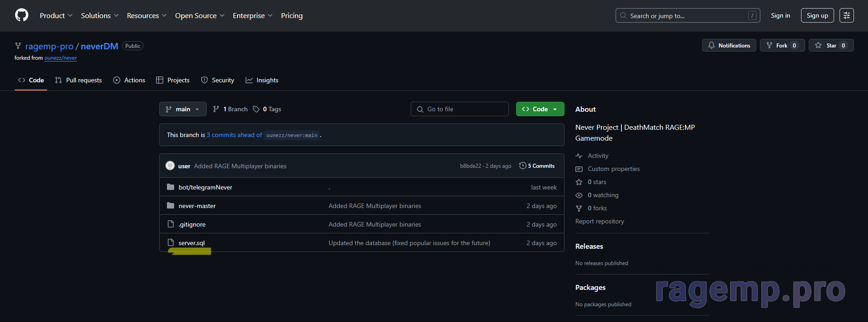Click the Notifications button
This screenshot has width=868, height=322.
pos(729,45)
